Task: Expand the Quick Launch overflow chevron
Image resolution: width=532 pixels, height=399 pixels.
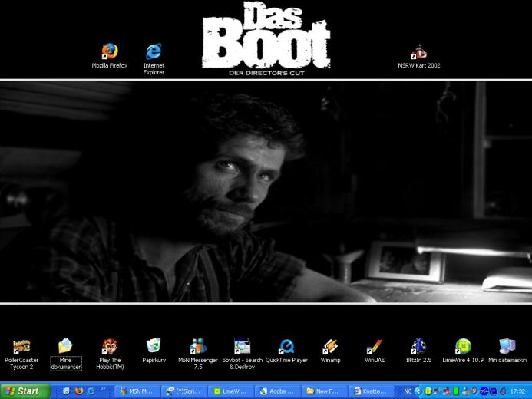Action: tap(103, 389)
